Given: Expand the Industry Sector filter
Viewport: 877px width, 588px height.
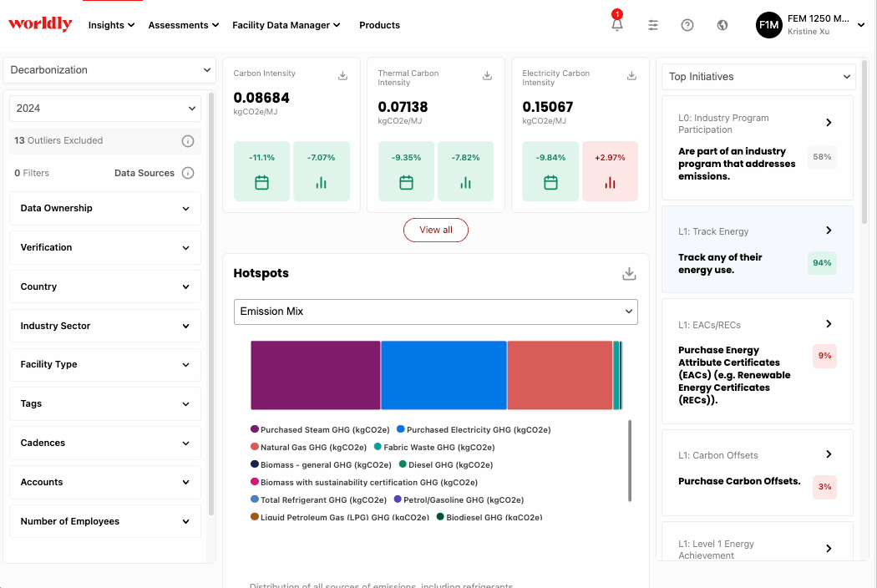Looking at the screenshot, I should (x=104, y=325).
